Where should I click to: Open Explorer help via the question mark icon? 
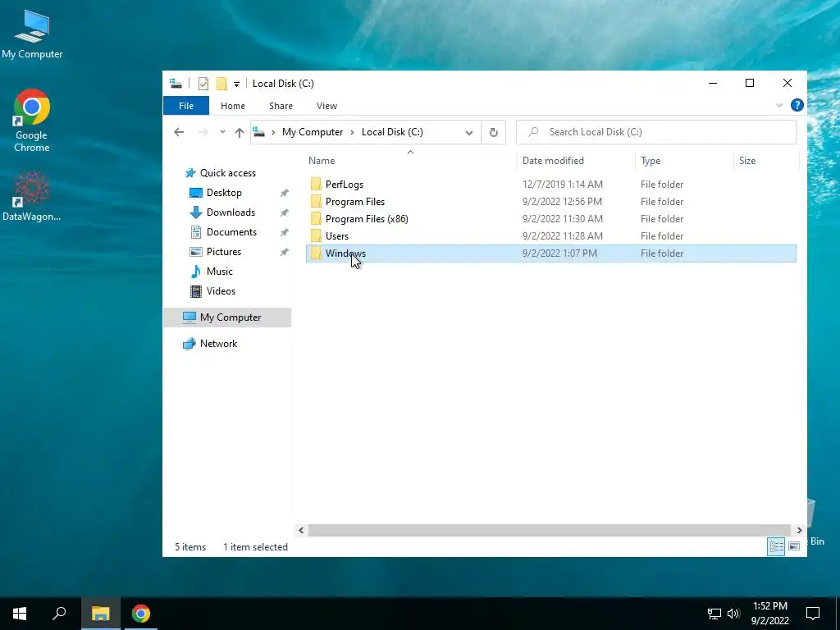coord(797,105)
